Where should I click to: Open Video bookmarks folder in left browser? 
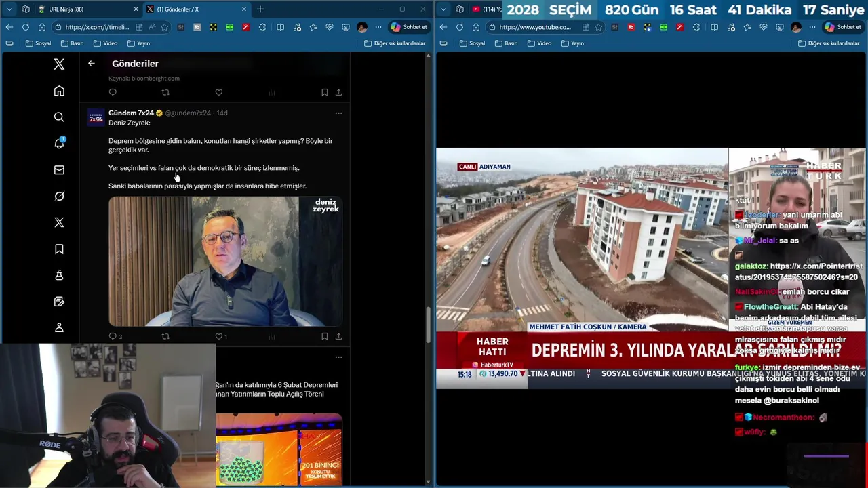(x=105, y=43)
